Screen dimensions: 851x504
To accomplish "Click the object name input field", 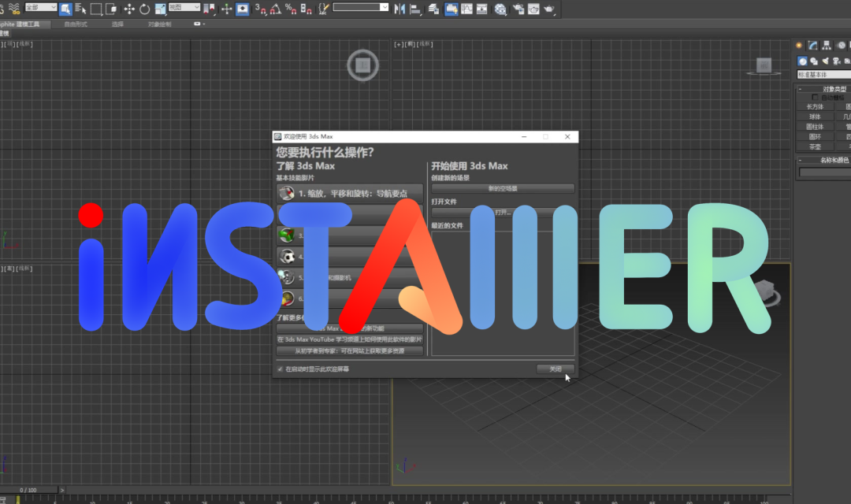I will point(825,172).
